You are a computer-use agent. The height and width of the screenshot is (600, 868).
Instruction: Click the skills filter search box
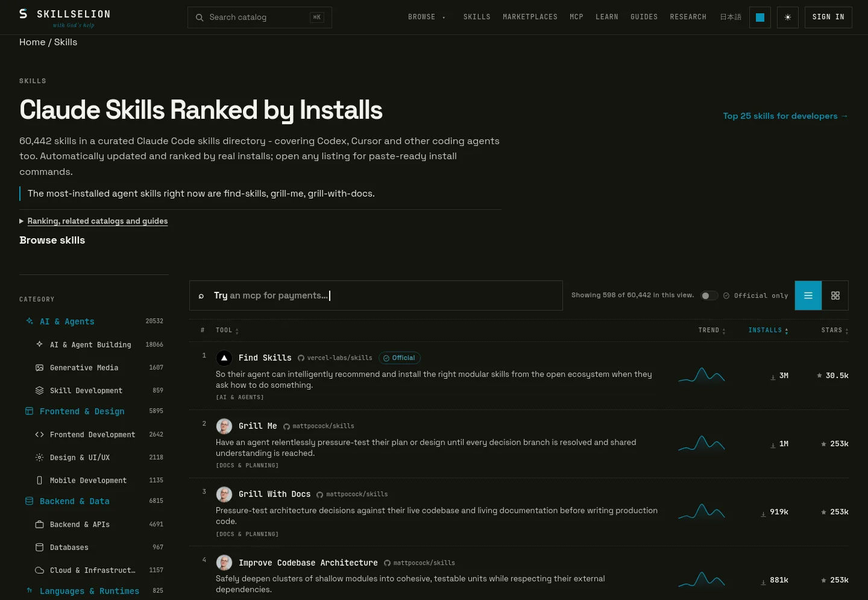376,295
